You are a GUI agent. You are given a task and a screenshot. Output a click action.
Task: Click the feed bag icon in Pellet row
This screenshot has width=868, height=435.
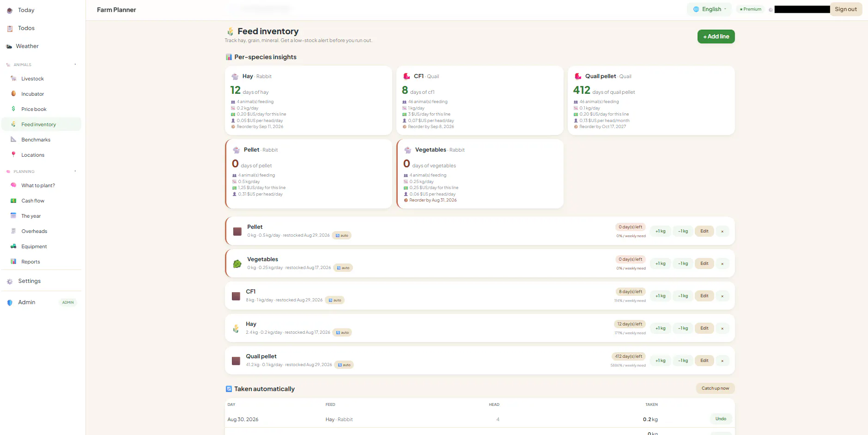tap(237, 231)
